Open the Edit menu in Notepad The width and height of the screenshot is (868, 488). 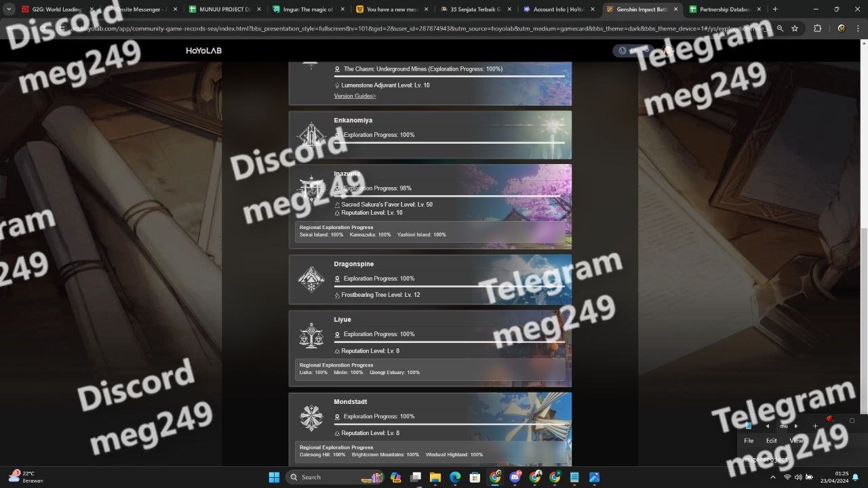coord(772,441)
